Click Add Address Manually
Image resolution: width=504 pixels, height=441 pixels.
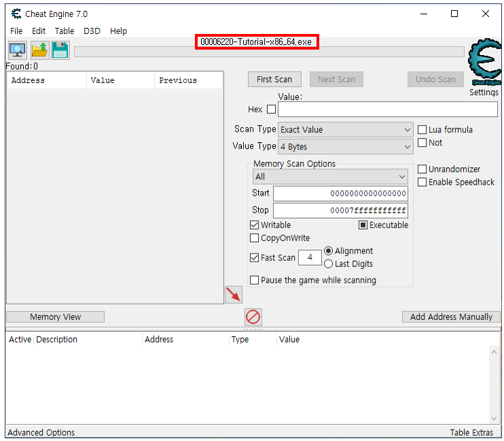point(451,317)
